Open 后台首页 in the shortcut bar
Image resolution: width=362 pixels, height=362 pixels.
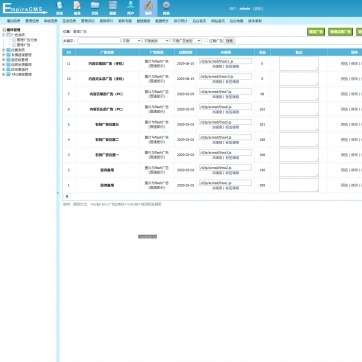coord(199,21)
